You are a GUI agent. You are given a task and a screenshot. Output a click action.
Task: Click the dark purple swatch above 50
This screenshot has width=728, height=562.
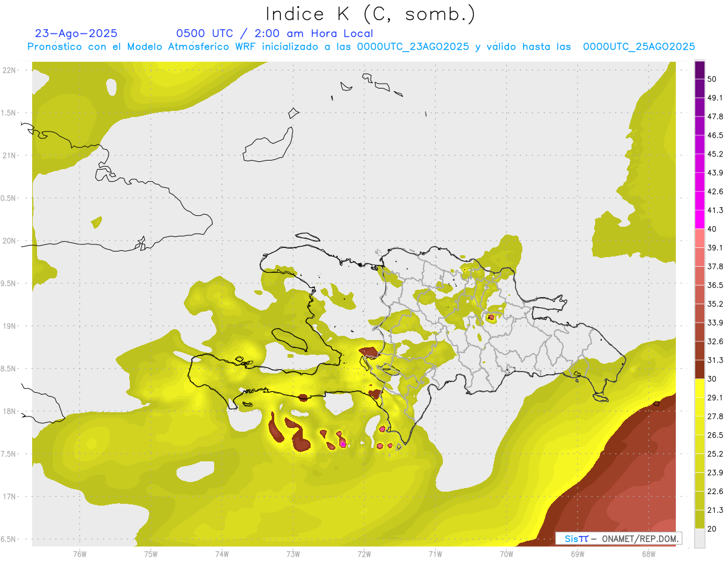coord(699,70)
